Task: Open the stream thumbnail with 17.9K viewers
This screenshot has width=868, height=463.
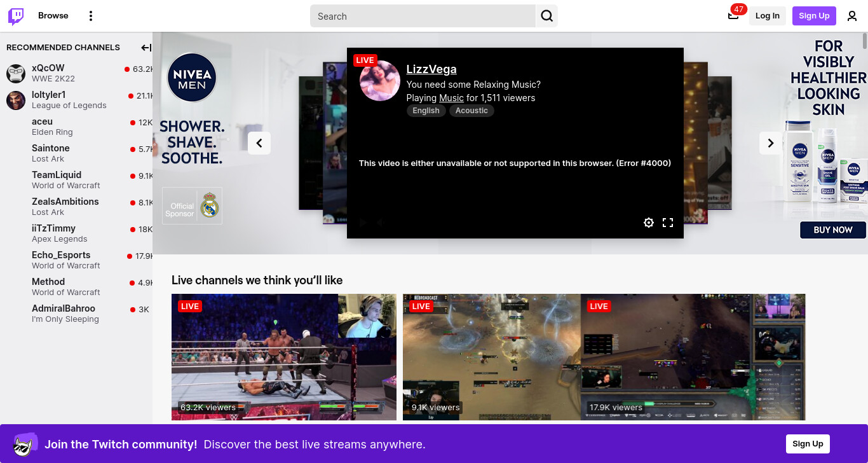Action: 693,357
